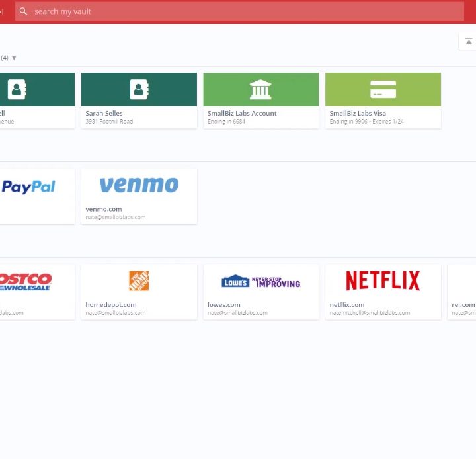Select the Sarah Selles name text
Image resolution: width=476 pixels, height=459 pixels.
point(104,113)
